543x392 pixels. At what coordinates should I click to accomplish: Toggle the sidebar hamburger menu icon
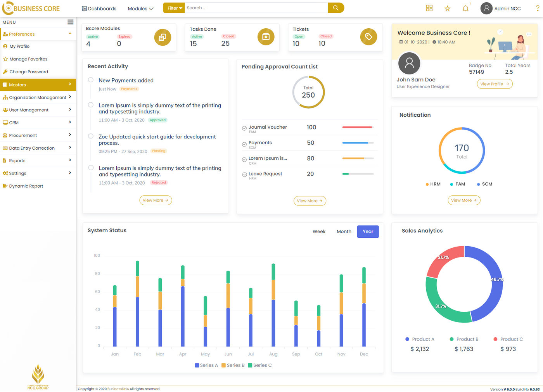(70, 22)
